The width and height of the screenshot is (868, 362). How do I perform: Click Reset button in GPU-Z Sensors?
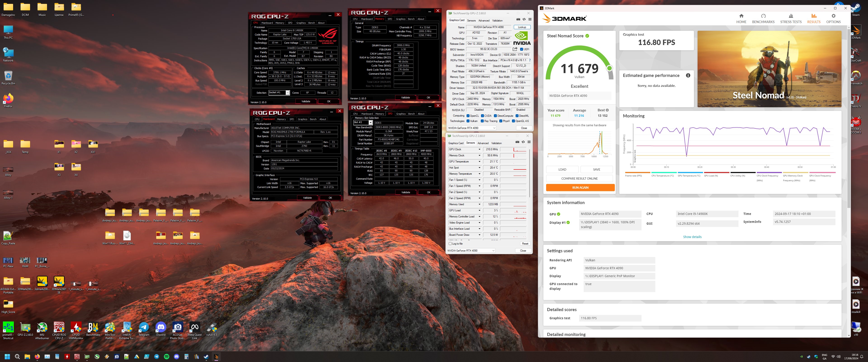coord(525,244)
